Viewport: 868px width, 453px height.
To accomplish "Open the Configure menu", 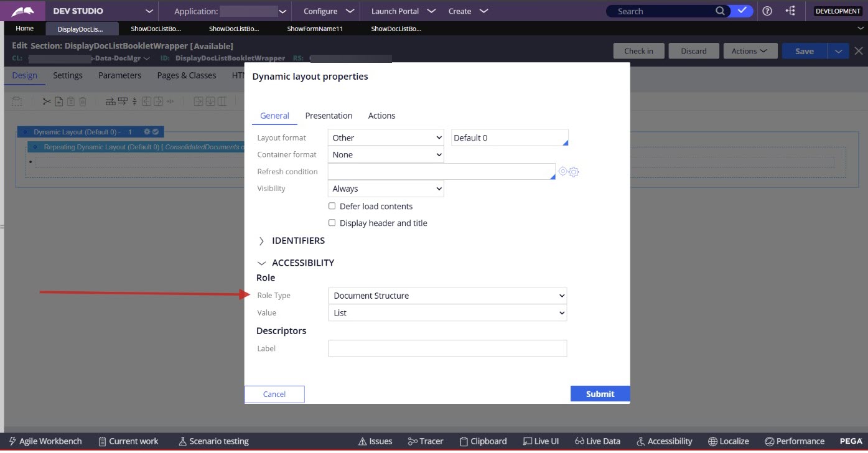I will click(329, 11).
